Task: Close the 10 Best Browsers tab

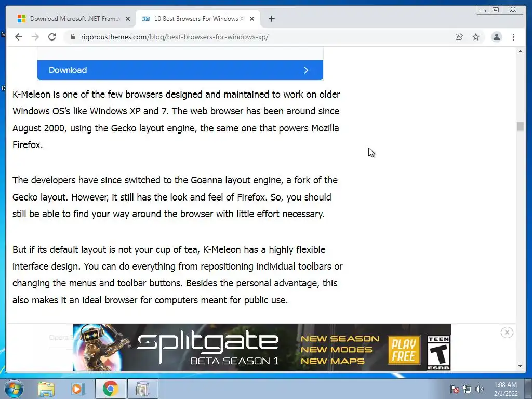Action: 252,19
